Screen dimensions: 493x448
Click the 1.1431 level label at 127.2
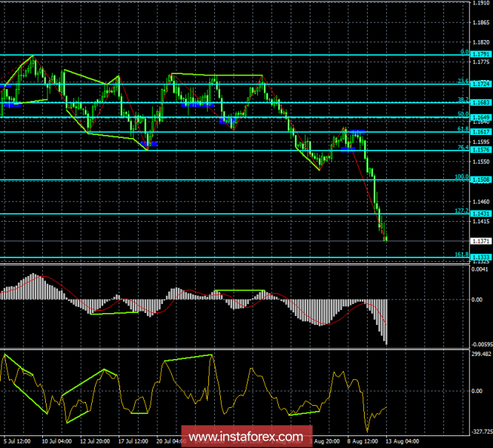479,214
